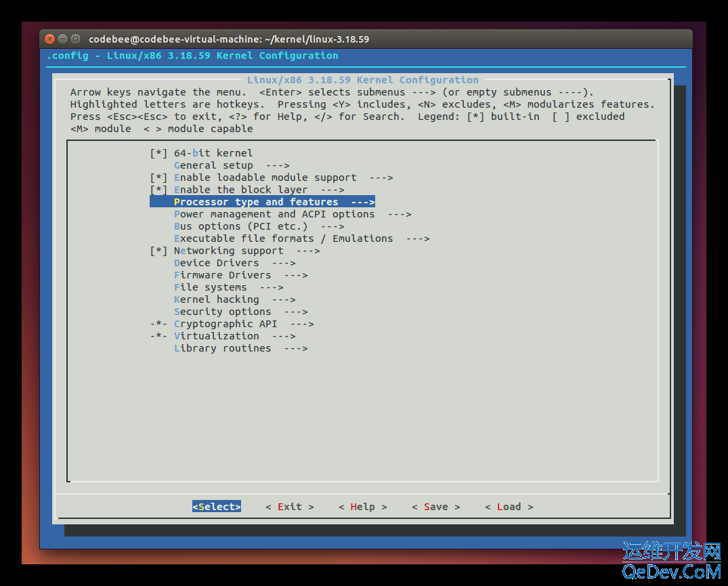This screenshot has height=586, width=728.
Task: Toggle Enable the block layer checkbox
Action: 158,190
